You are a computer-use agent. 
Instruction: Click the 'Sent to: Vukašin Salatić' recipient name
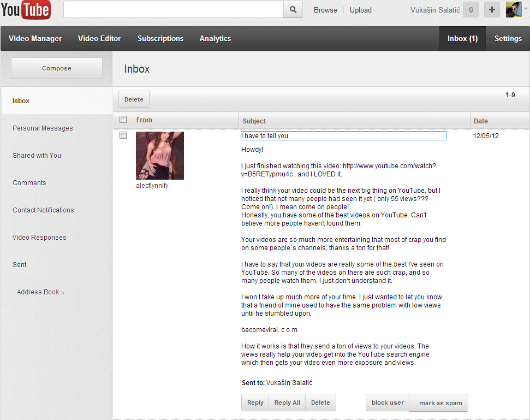pyautogui.click(x=289, y=383)
